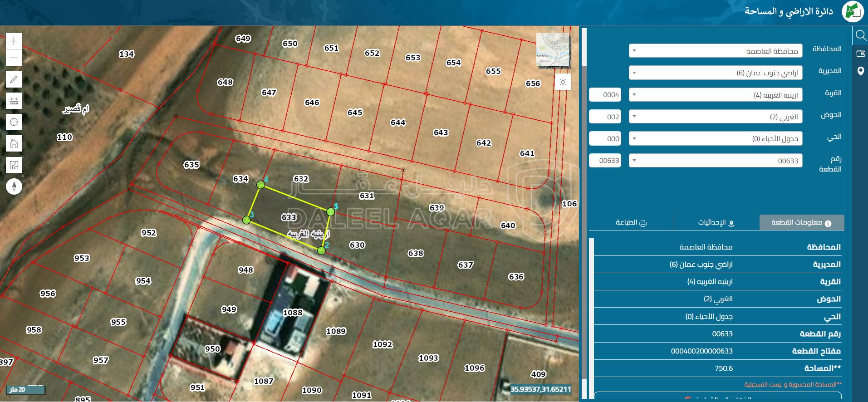Return map to home extent

point(14,144)
